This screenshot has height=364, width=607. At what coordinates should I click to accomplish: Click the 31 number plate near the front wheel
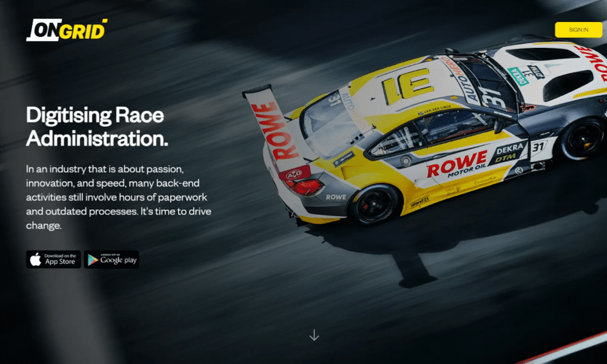pos(539,146)
